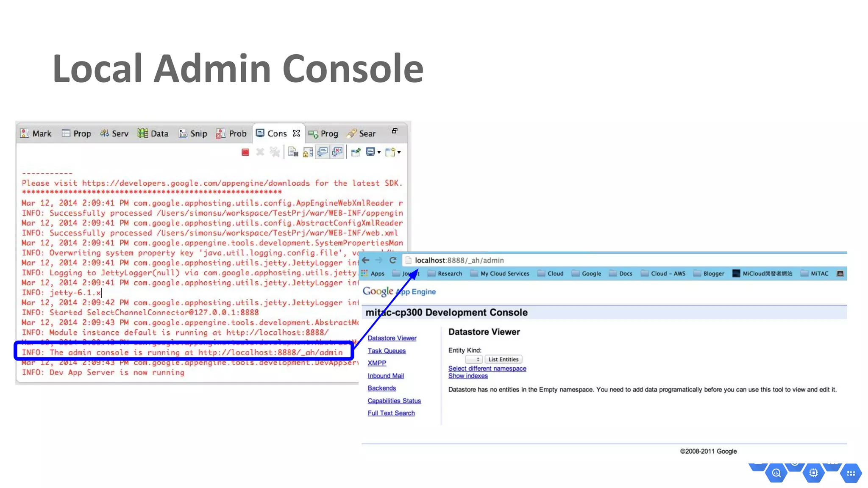
Task: Open the MiCloud bookmark icon
Action: (x=736, y=273)
